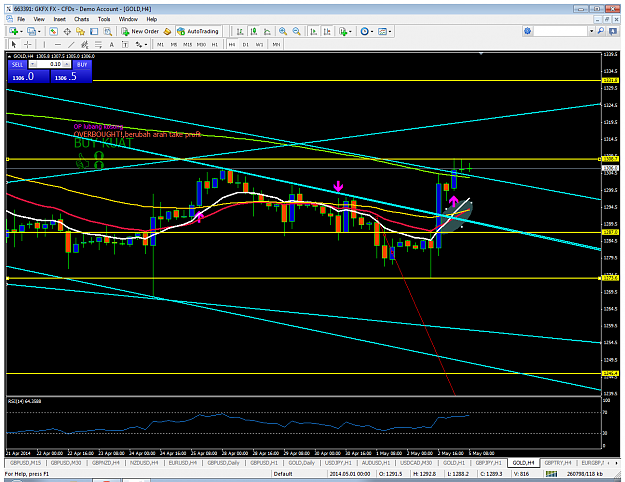Select the Fibonacci retracement tool
Screen dimensions: 625x482
click(98, 44)
